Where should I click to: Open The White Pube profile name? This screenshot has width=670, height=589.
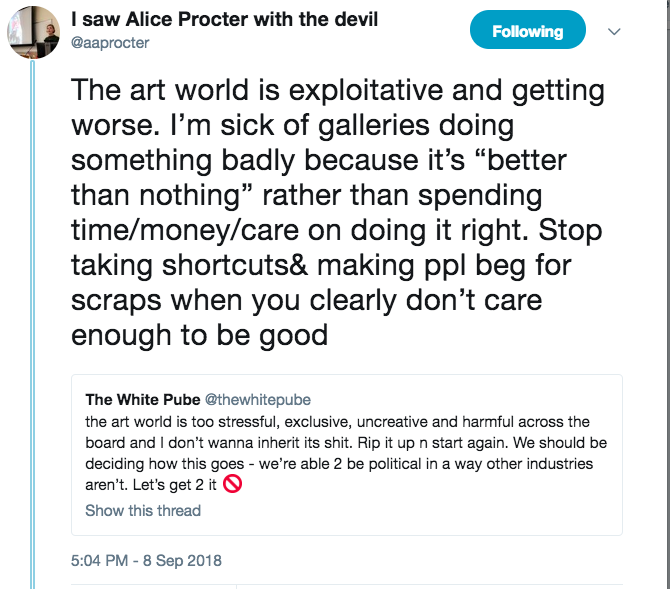142,399
